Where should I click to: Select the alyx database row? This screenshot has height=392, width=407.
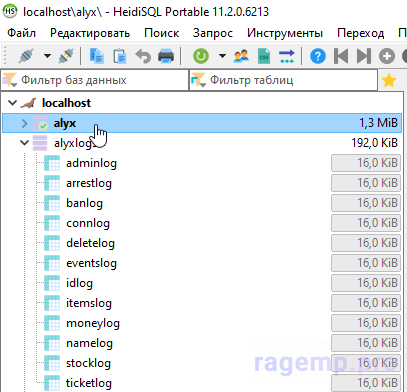click(202, 123)
